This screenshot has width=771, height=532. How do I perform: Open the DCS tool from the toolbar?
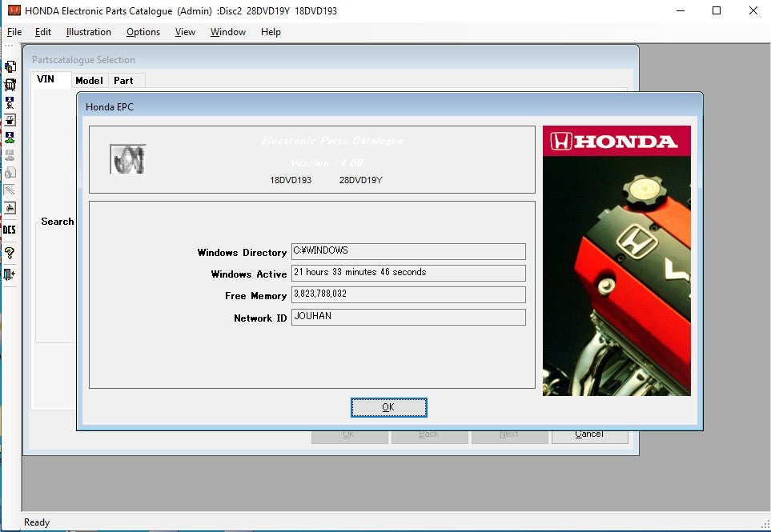[10, 230]
